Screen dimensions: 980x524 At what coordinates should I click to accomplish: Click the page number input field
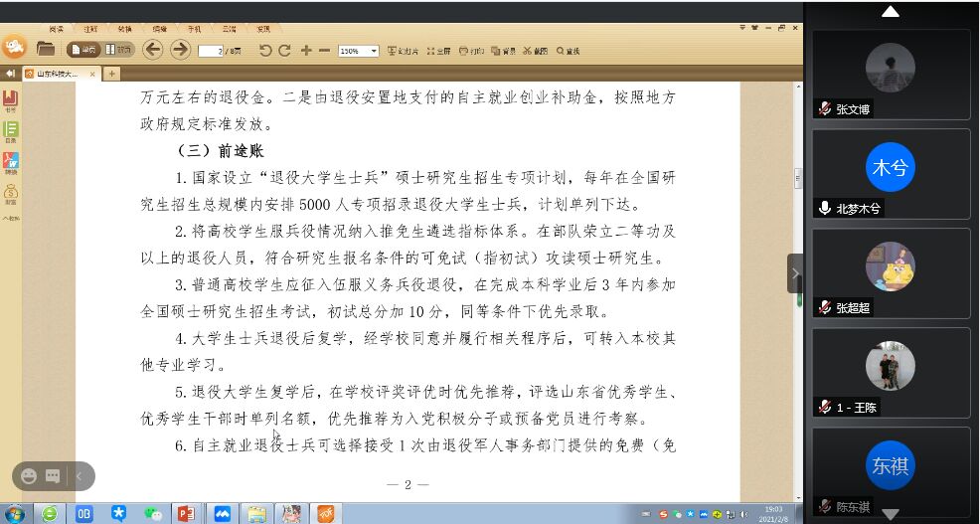click(210, 51)
